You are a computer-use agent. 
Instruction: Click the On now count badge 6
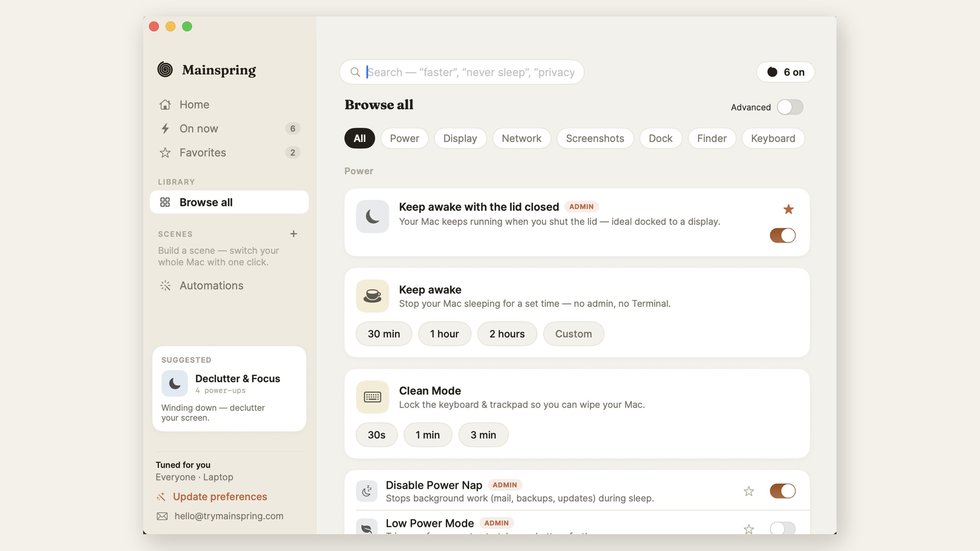pyautogui.click(x=292, y=129)
